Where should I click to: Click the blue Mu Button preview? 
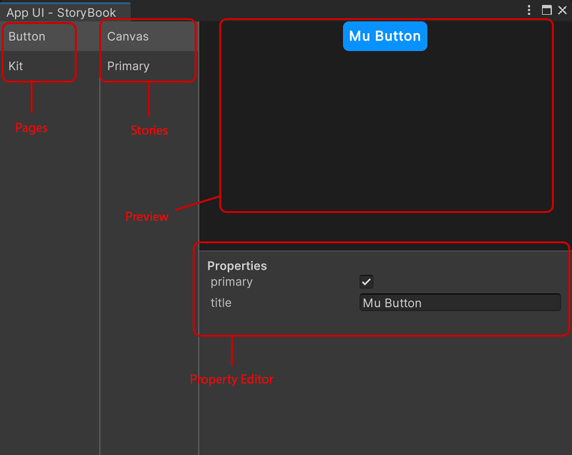tap(385, 36)
